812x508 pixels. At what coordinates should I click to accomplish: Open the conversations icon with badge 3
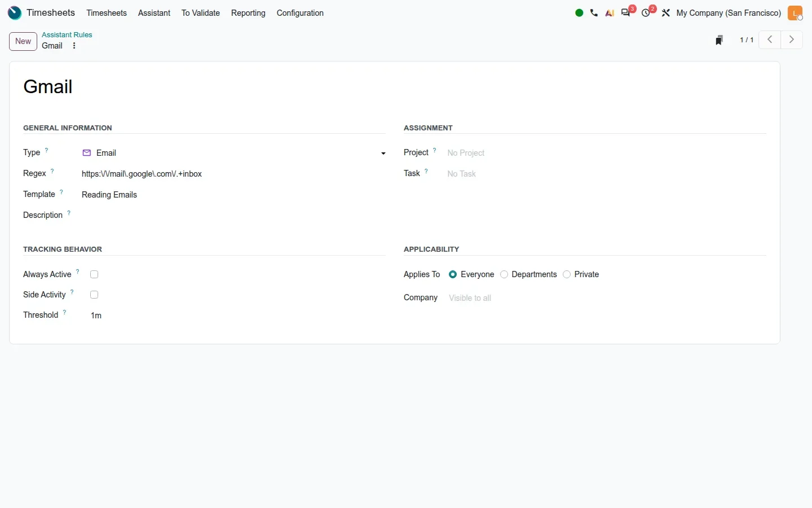point(627,12)
